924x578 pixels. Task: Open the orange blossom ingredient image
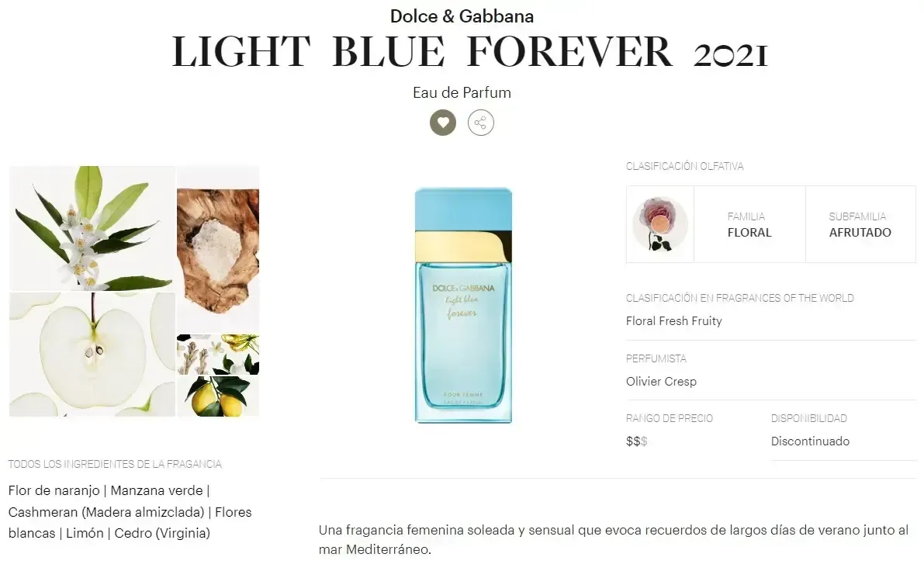[x=92, y=228]
